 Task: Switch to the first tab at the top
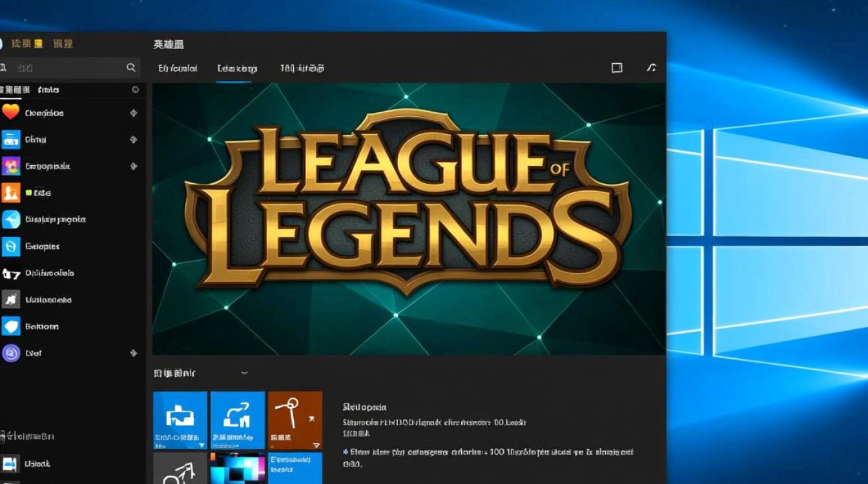pyautogui.click(x=178, y=68)
